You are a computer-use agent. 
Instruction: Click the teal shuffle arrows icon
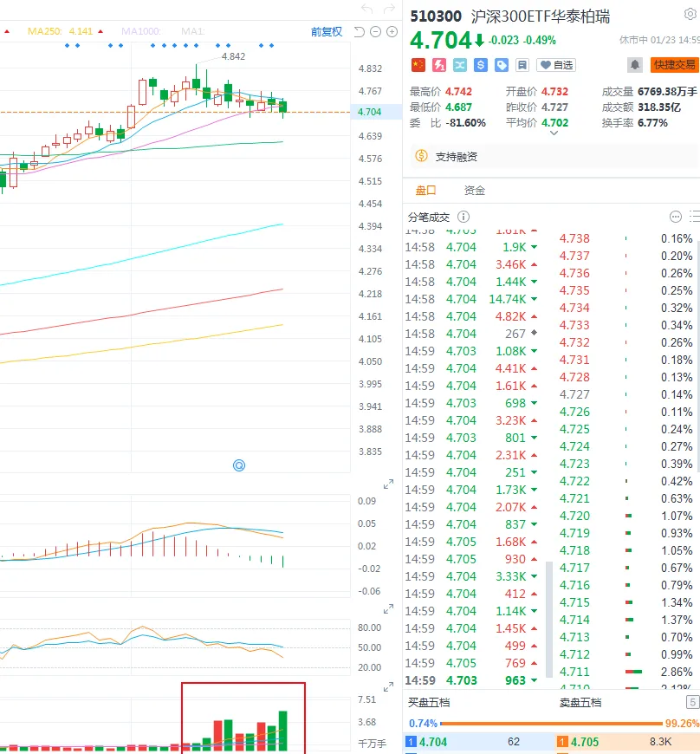460,65
